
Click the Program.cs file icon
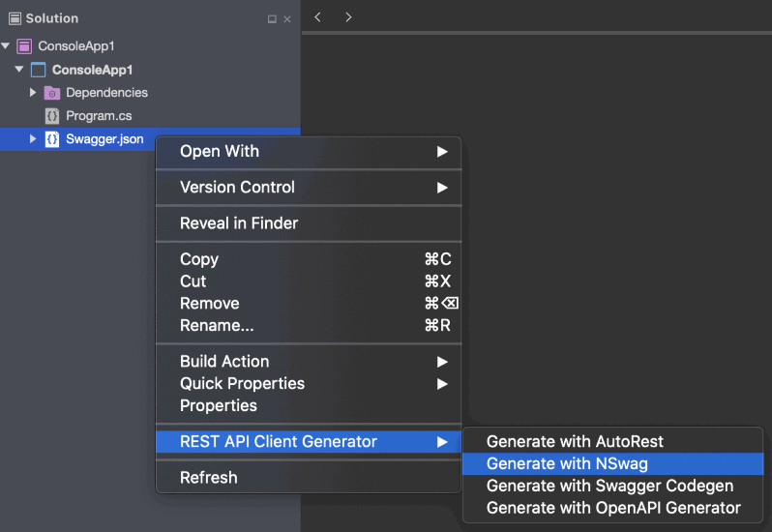(x=52, y=116)
